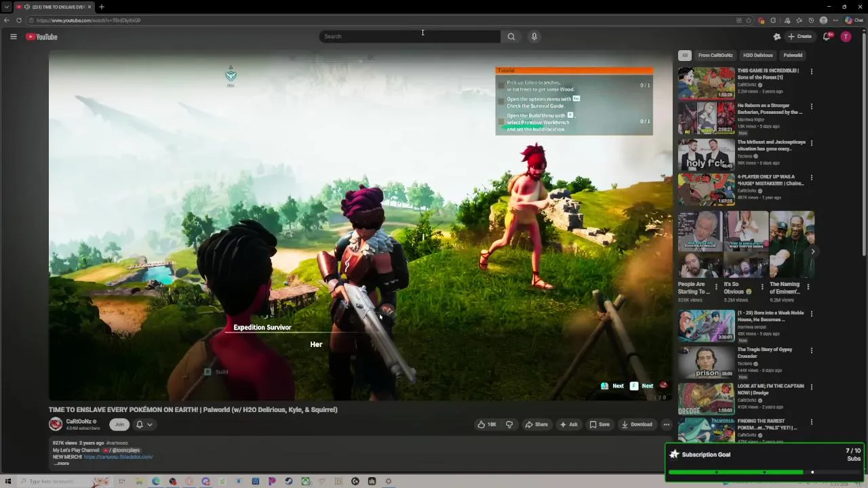Share the video
Image resolution: width=868 pixels, height=488 pixels.
[x=536, y=424]
